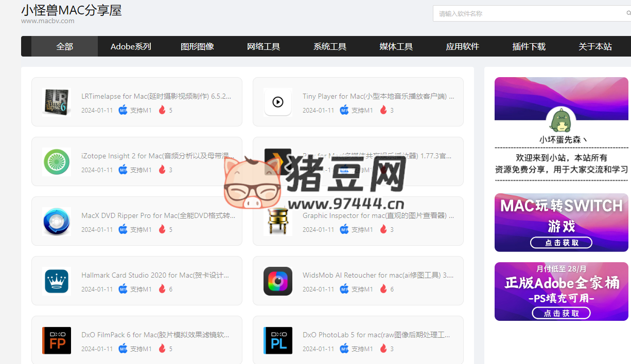This screenshot has height=364, width=631.
Task: Click the Hallmark Card Studio crown icon
Action: (x=56, y=281)
